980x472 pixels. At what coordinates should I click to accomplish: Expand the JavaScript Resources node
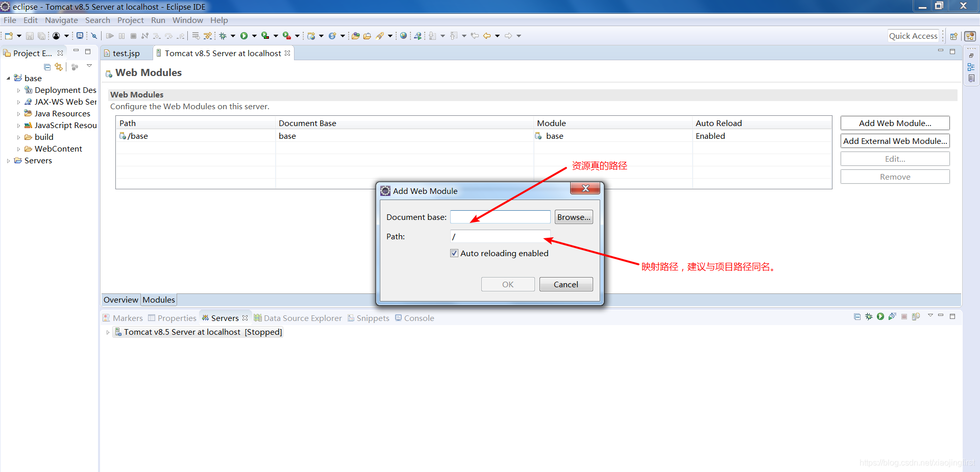tap(19, 126)
